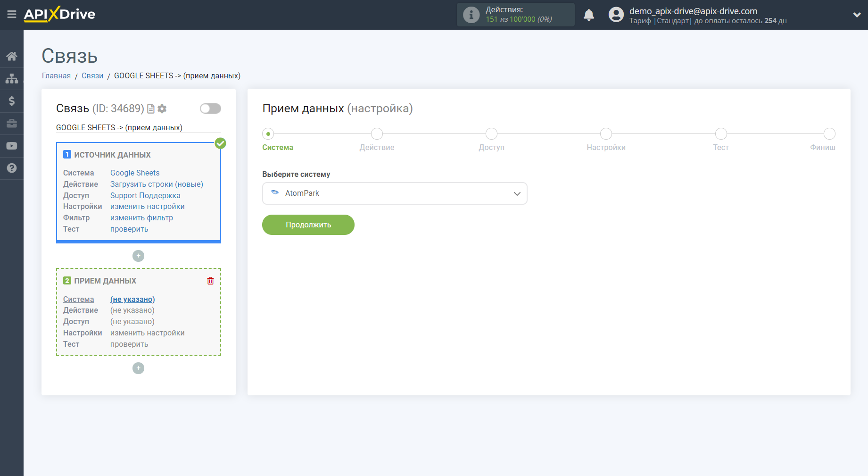Add step below data source block
The width and height of the screenshot is (868, 476).
click(138, 256)
